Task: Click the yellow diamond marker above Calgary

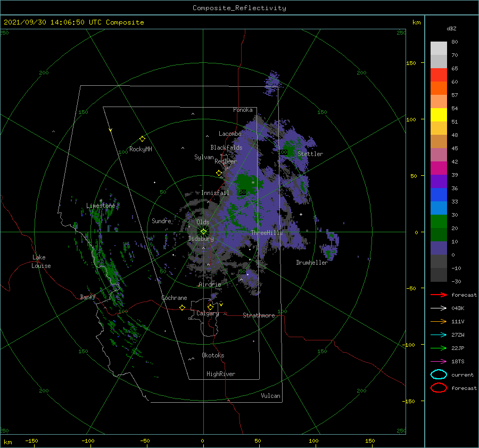Action: pos(210,307)
